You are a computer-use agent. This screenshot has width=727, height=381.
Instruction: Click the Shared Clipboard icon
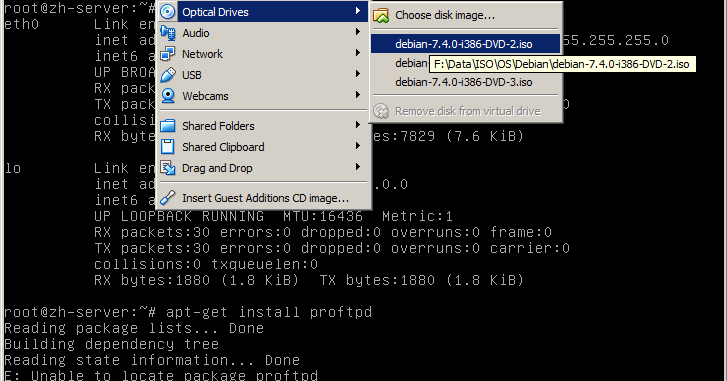pyautogui.click(x=167, y=146)
